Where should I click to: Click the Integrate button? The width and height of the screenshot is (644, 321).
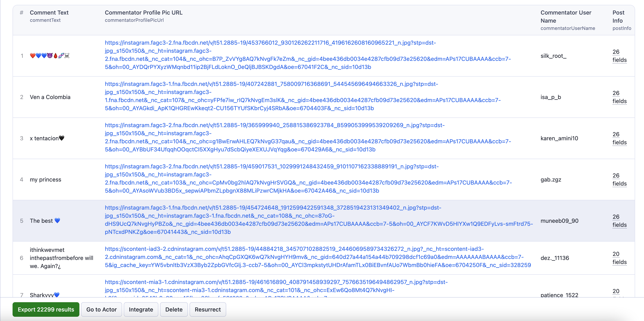point(141,309)
